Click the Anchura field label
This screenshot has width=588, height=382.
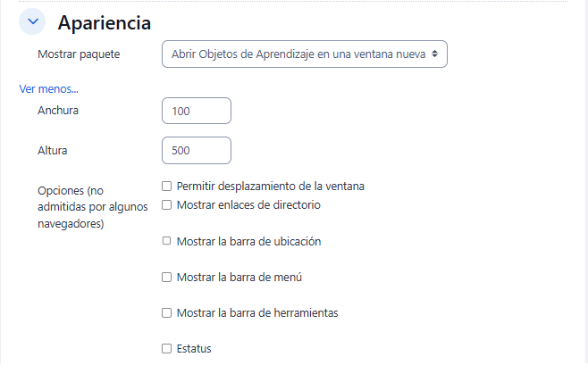point(58,111)
